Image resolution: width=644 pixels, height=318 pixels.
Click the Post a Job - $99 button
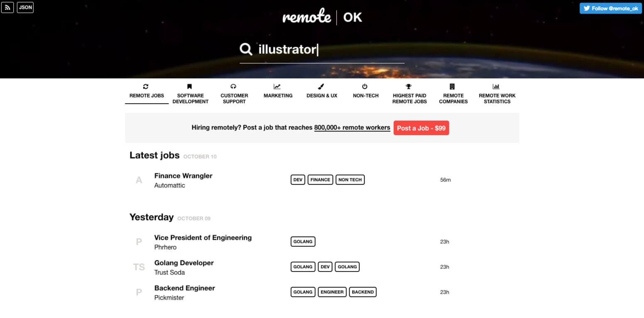click(421, 128)
